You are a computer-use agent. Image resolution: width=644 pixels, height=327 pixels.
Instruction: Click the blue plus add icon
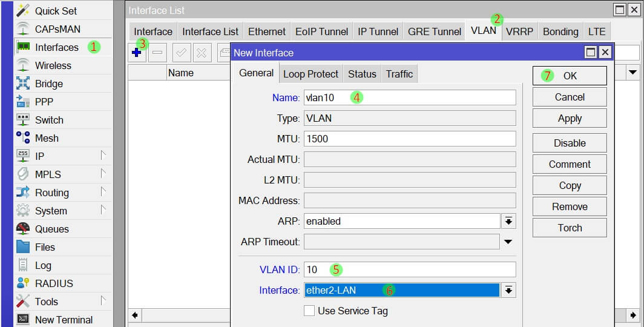pos(137,53)
